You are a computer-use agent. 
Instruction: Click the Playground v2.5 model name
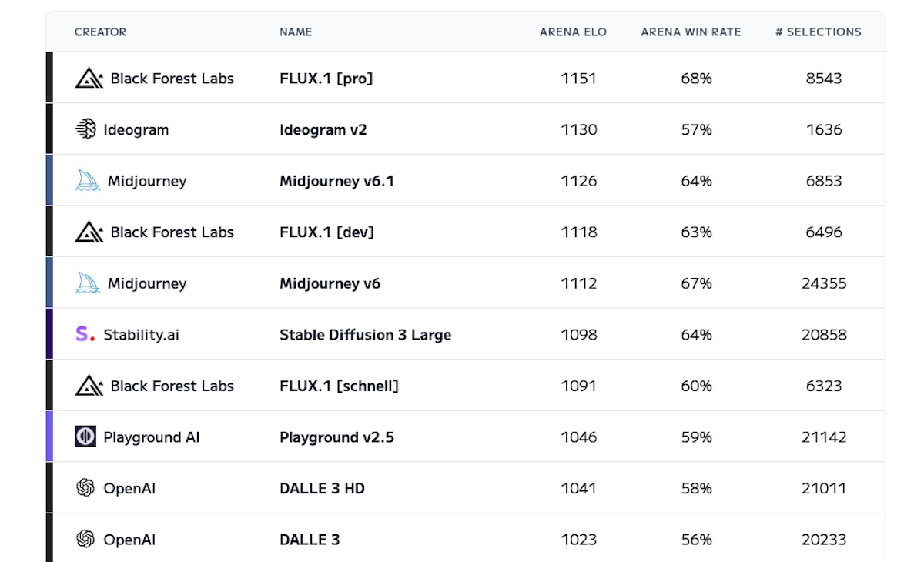[336, 437]
